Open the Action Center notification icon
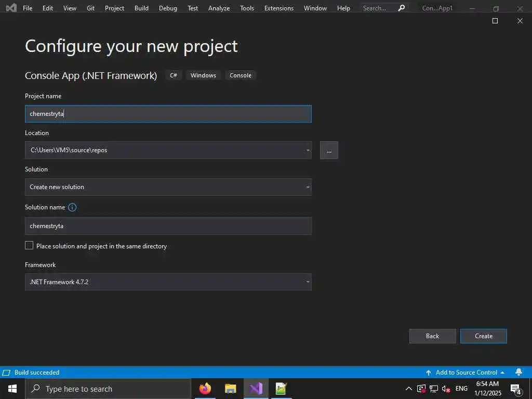Viewport: 532px width, 399px height. (x=516, y=389)
